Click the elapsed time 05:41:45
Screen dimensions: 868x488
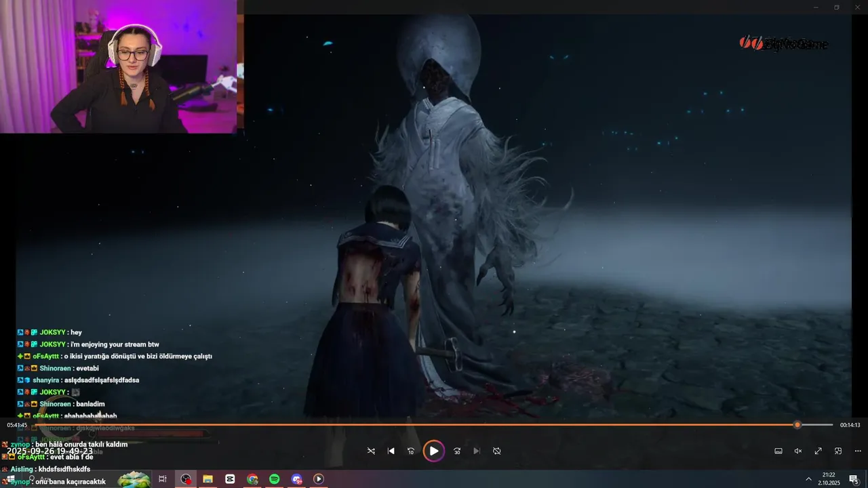[x=17, y=425]
